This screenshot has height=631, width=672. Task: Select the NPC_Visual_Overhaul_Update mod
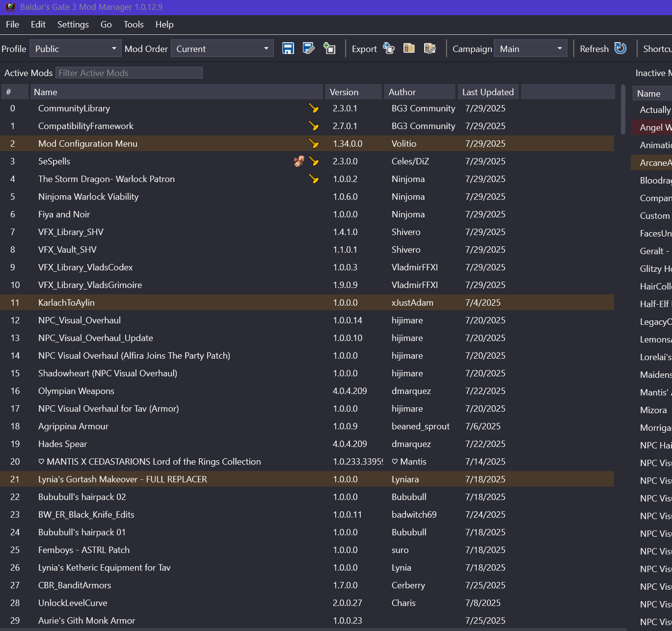pyautogui.click(x=307, y=338)
